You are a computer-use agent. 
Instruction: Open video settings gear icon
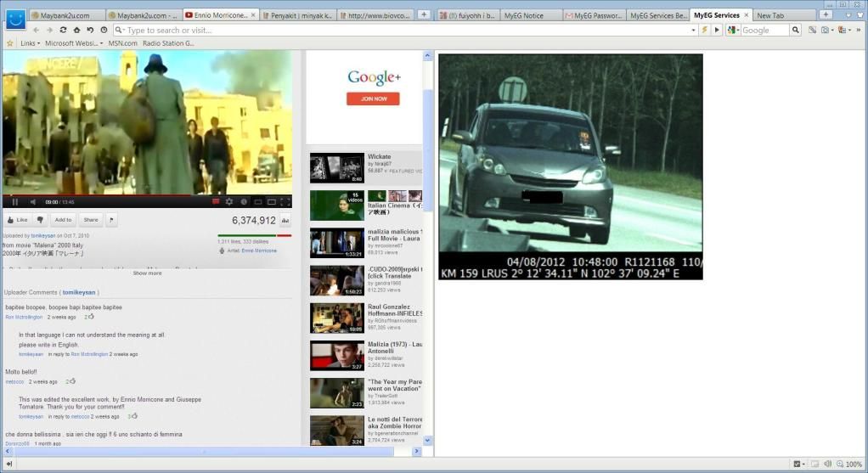[x=228, y=202]
